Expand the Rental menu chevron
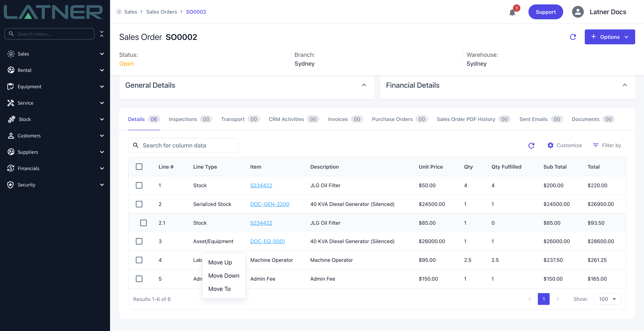This screenshot has width=644, height=331. pos(102,70)
